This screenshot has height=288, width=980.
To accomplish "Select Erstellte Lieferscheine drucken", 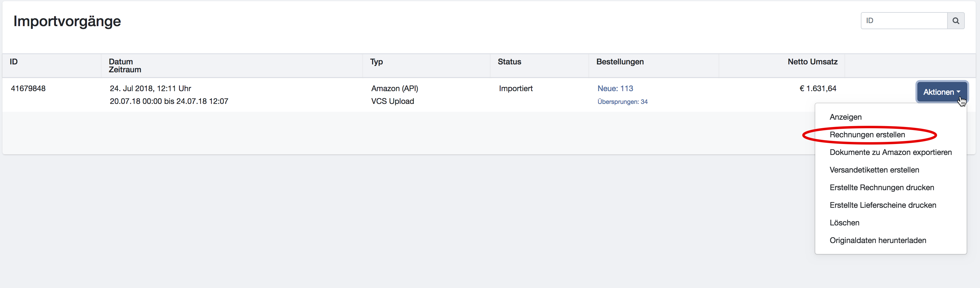I will (883, 205).
